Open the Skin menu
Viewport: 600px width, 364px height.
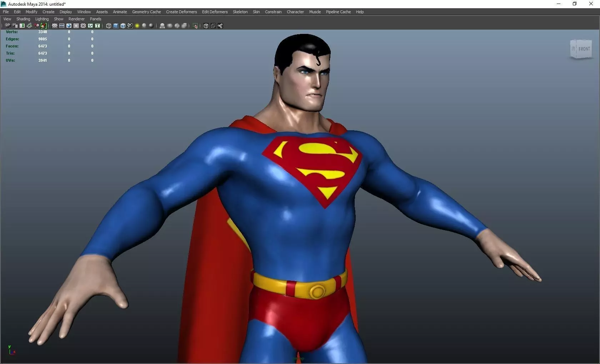256,12
